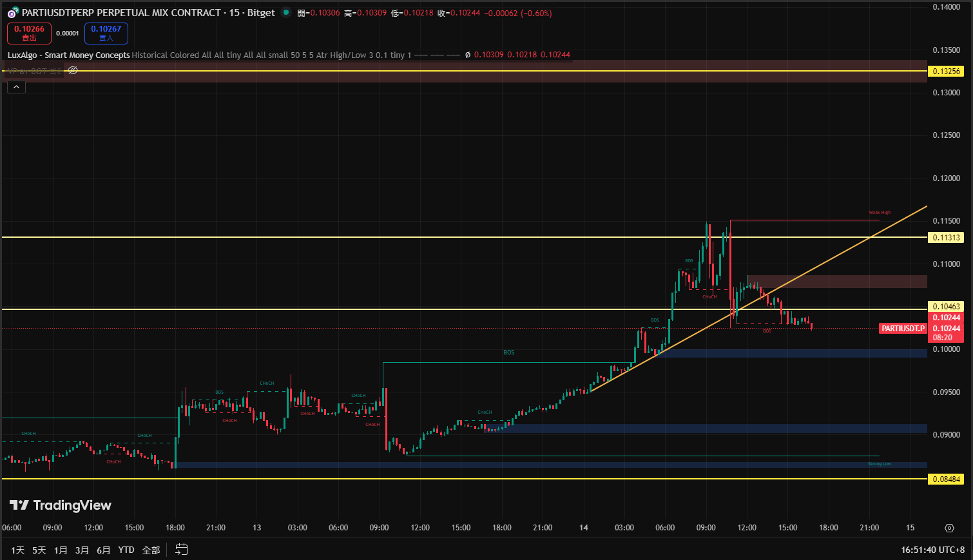Select the YTD time range
Screen dimensions: 973x560
click(126, 550)
